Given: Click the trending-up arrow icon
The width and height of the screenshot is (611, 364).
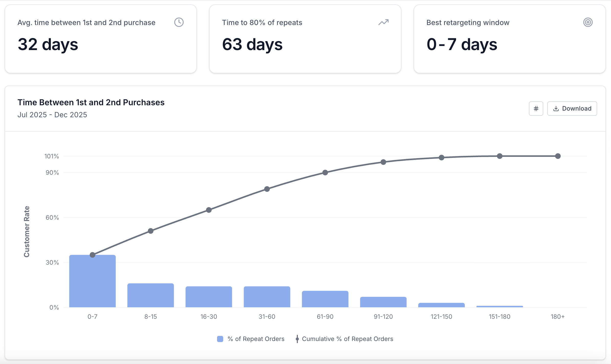Looking at the screenshot, I should tap(383, 22).
